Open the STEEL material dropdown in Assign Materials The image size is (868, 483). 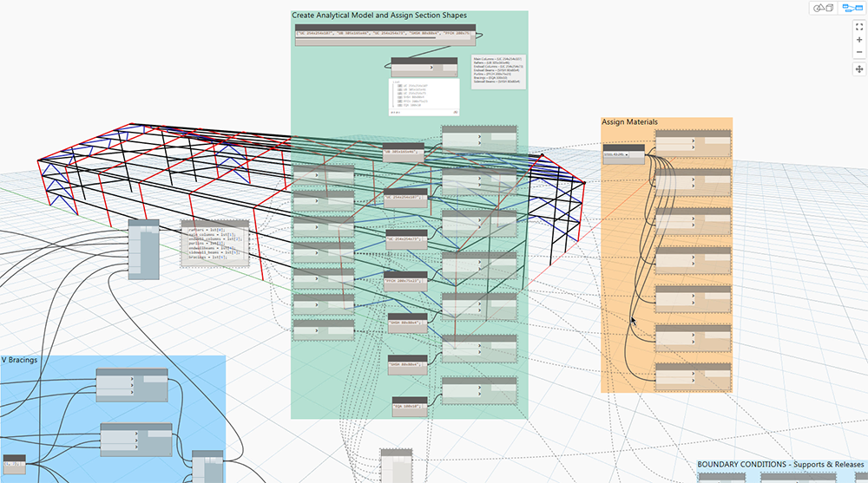tap(617, 155)
